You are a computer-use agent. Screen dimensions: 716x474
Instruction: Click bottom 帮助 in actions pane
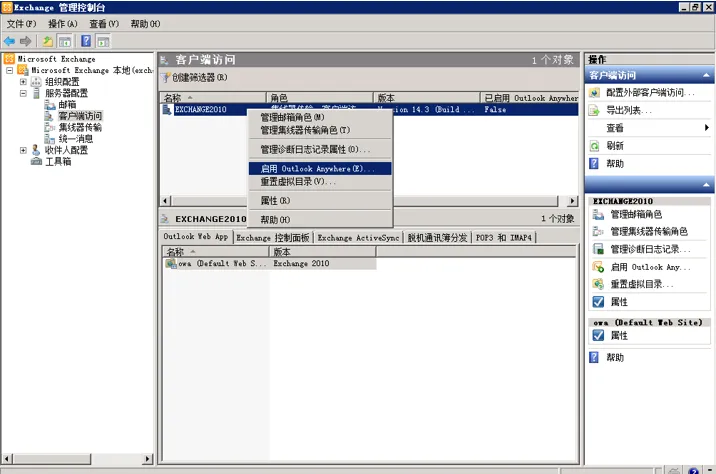(615, 358)
